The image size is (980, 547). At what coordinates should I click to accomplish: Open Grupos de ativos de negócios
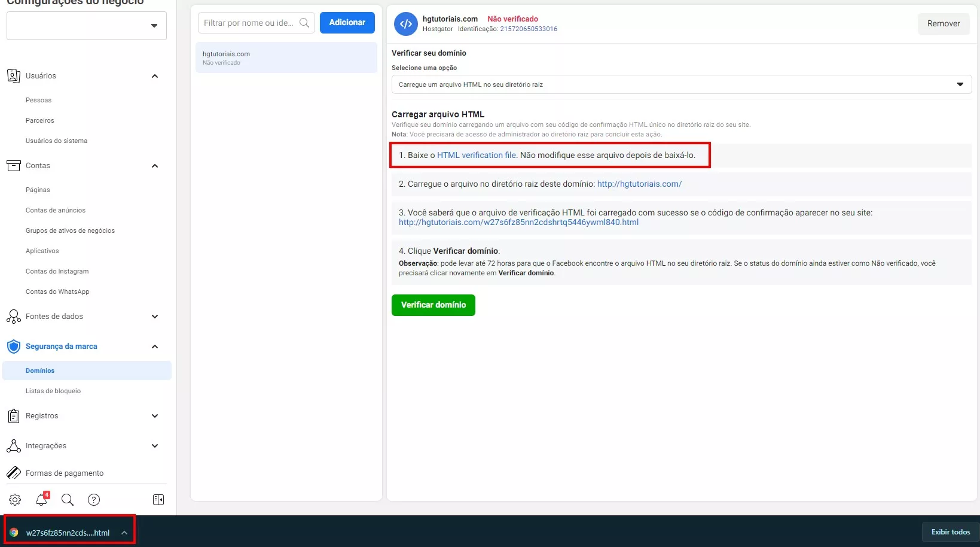70,230
